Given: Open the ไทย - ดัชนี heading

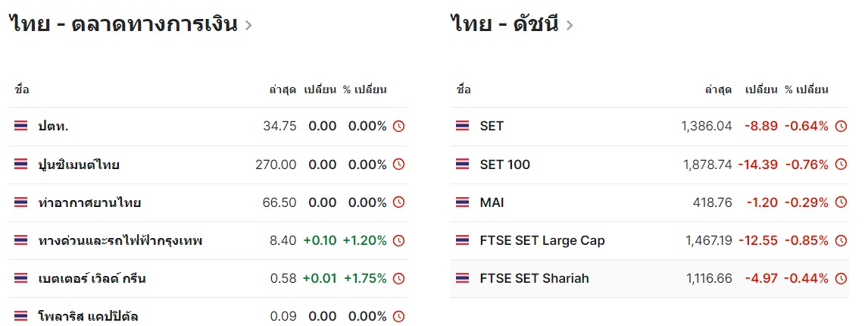Looking at the screenshot, I should [x=505, y=24].
